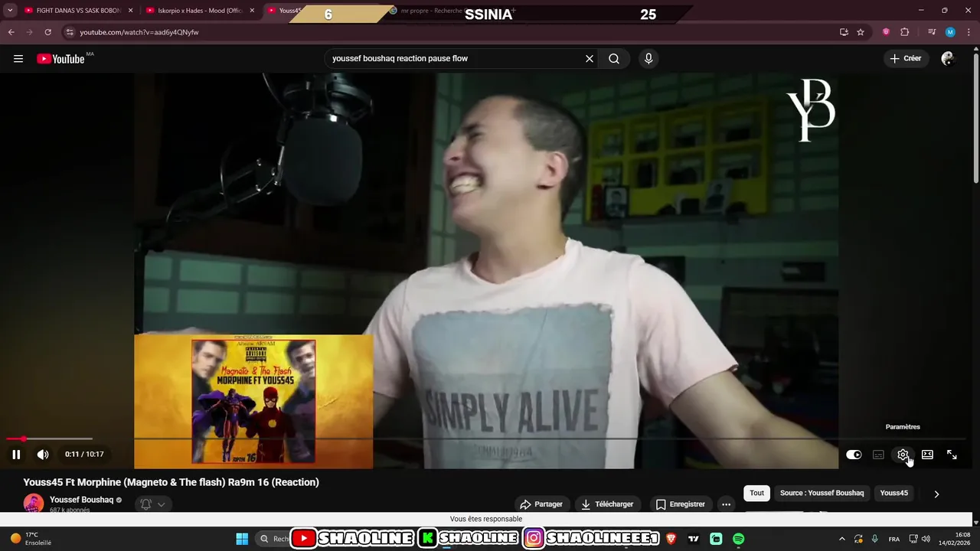Screen dimensions: 980x551
Task: Open the YouTube account avatar menu
Action: coord(948,59)
